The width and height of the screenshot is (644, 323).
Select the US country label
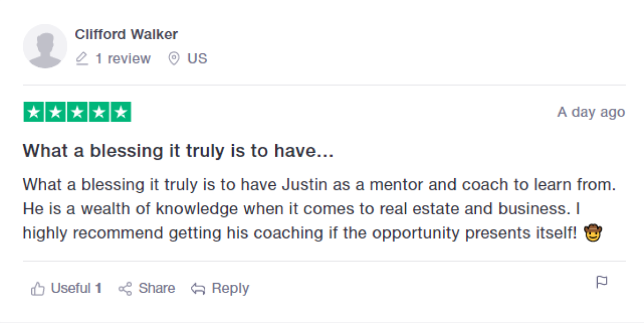[x=197, y=59]
